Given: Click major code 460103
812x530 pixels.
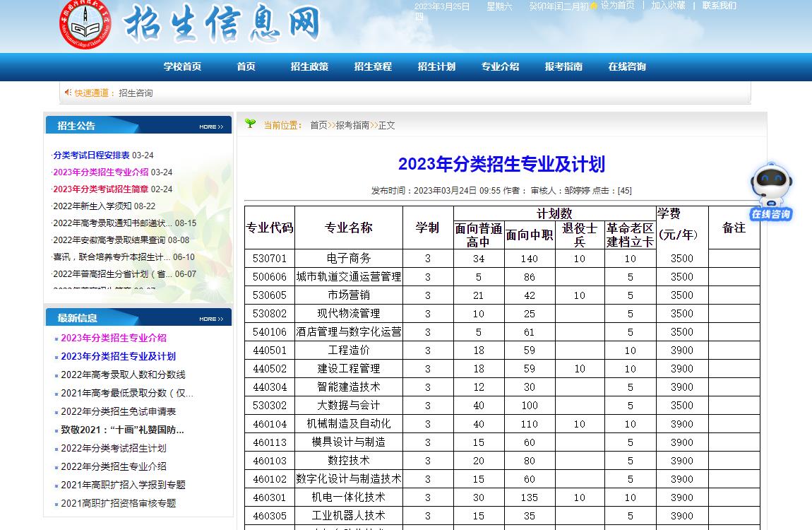Looking at the screenshot, I should point(270,461).
